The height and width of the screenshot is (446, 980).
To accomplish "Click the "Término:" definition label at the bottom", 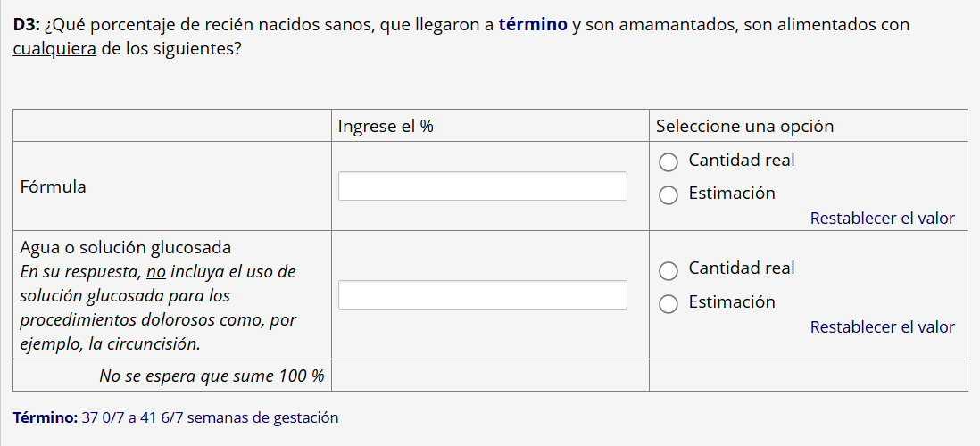I will coord(45,417).
